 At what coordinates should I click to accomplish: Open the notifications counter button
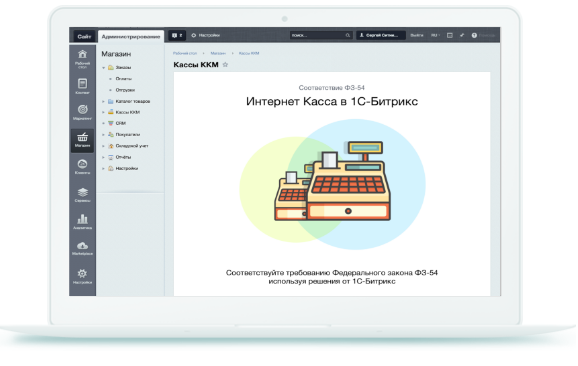pos(177,35)
